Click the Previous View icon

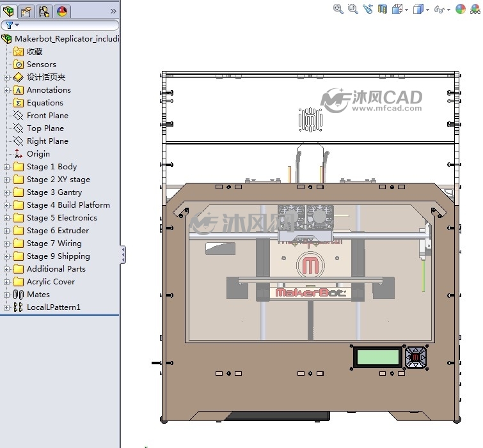(367, 9)
